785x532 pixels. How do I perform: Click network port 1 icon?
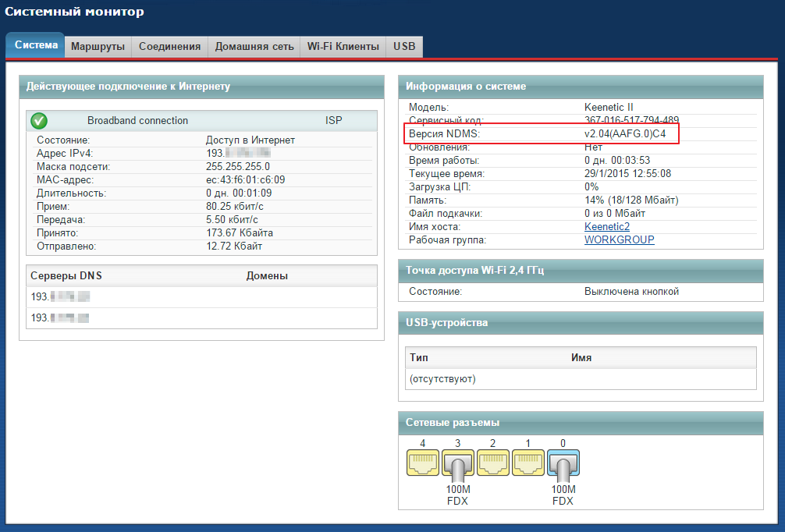tap(528, 463)
